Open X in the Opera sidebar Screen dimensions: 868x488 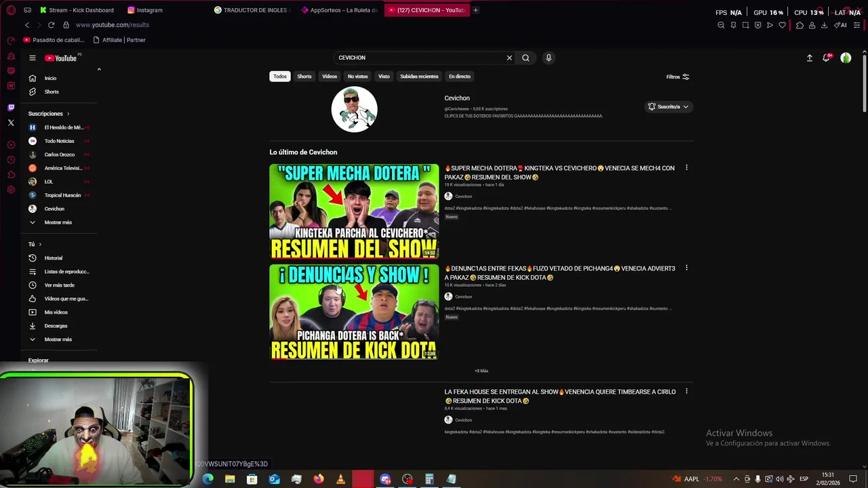pyautogui.click(x=11, y=123)
